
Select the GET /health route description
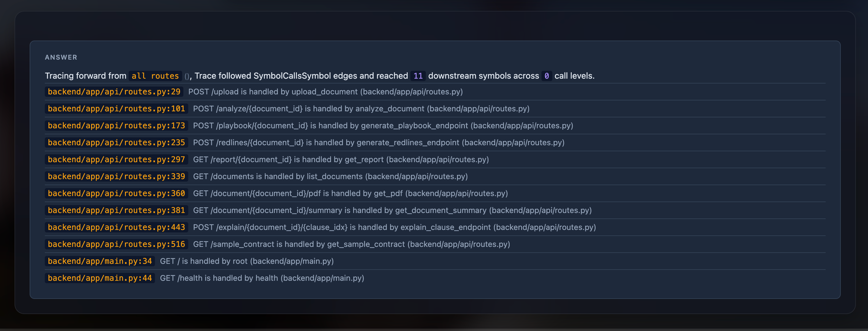262,278
